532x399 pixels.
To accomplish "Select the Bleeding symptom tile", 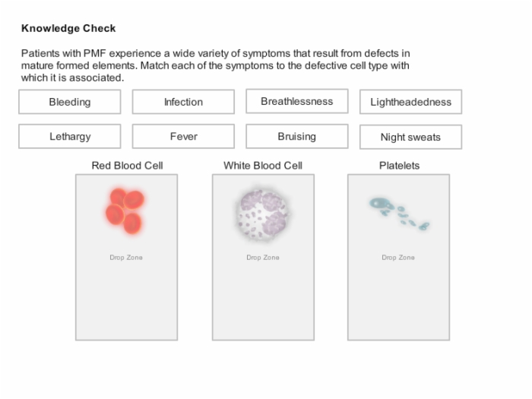I will click(x=70, y=102).
